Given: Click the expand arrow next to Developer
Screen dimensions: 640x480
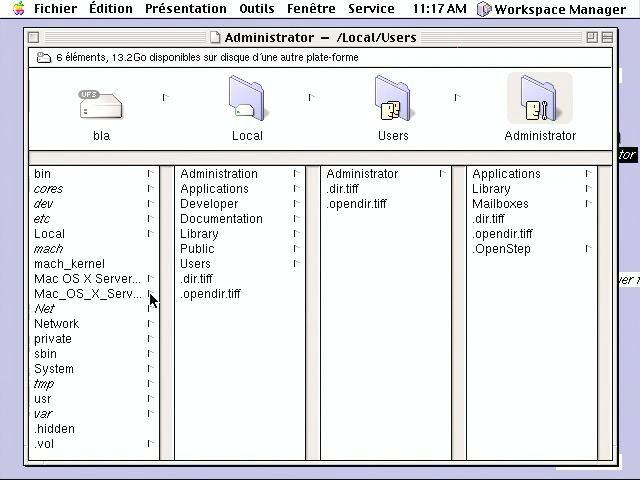Looking at the screenshot, I should pyautogui.click(x=297, y=203).
